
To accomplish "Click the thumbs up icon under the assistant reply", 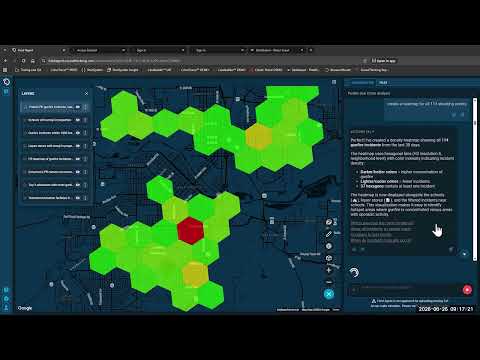I will click(x=354, y=249).
